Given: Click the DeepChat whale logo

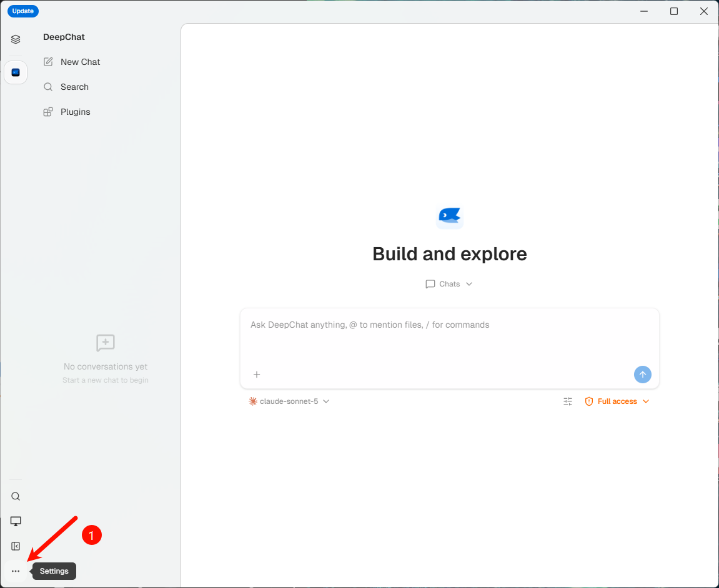Looking at the screenshot, I should click(449, 216).
